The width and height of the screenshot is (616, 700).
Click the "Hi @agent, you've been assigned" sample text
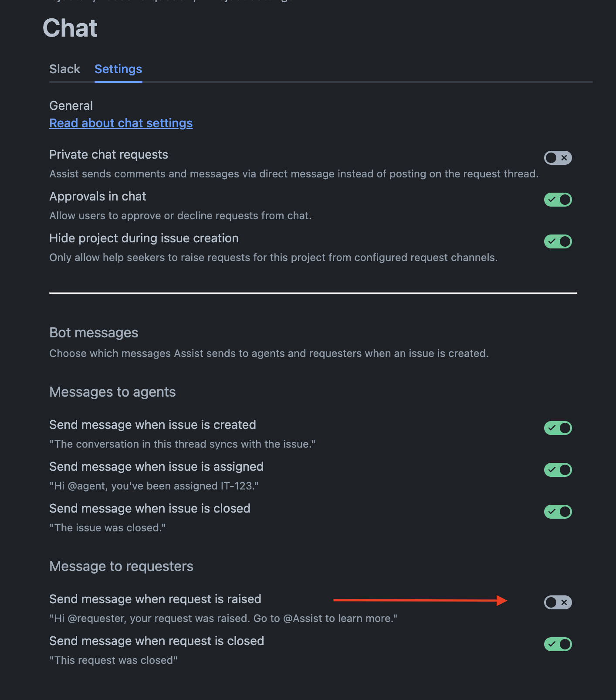click(154, 486)
